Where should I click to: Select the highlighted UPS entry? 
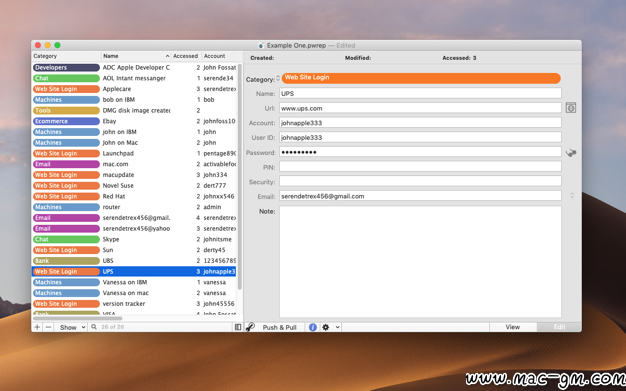pos(134,272)
